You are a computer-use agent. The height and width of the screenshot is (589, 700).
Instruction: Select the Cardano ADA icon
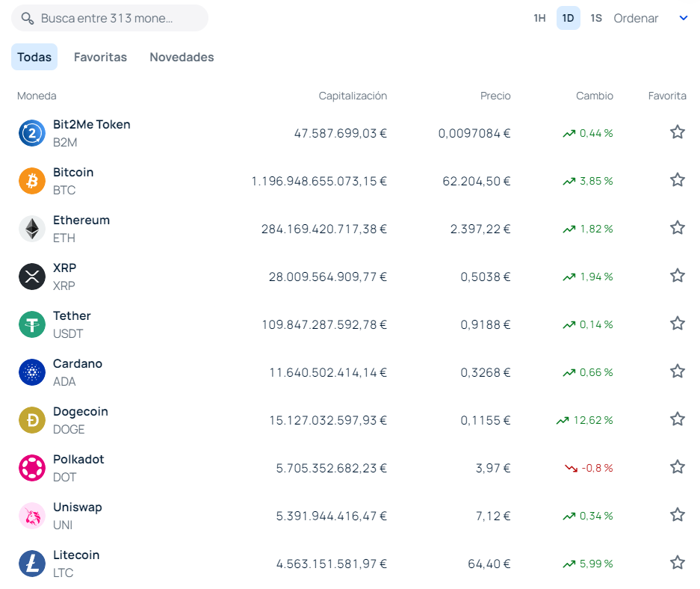coord(31,372)
